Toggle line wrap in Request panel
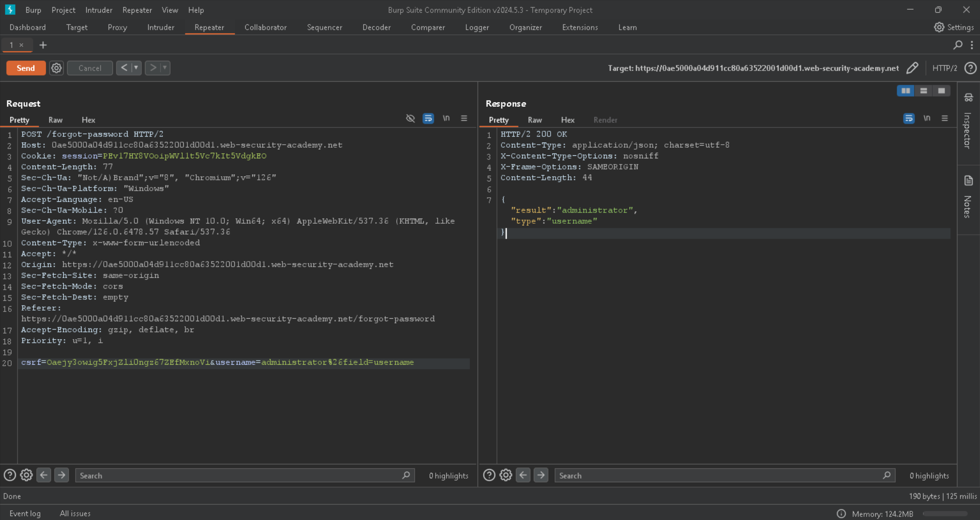980x520 pixels. (x=428, y=119)
